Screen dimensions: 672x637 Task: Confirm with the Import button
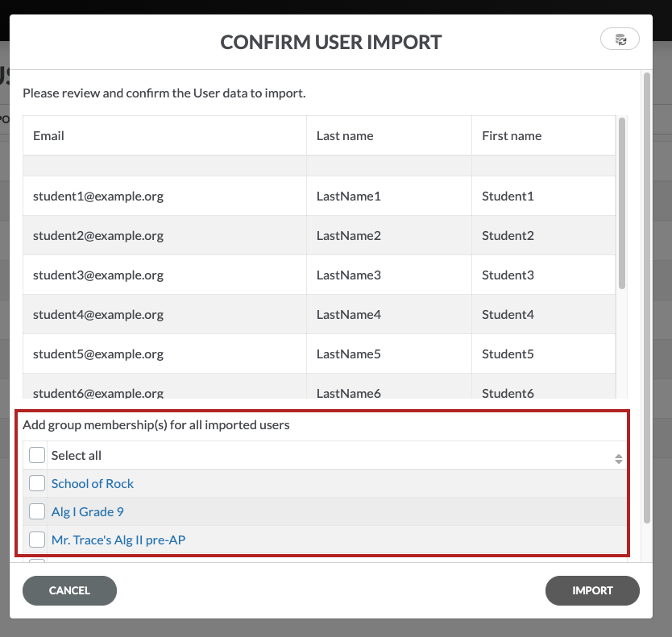click(592, 590)
